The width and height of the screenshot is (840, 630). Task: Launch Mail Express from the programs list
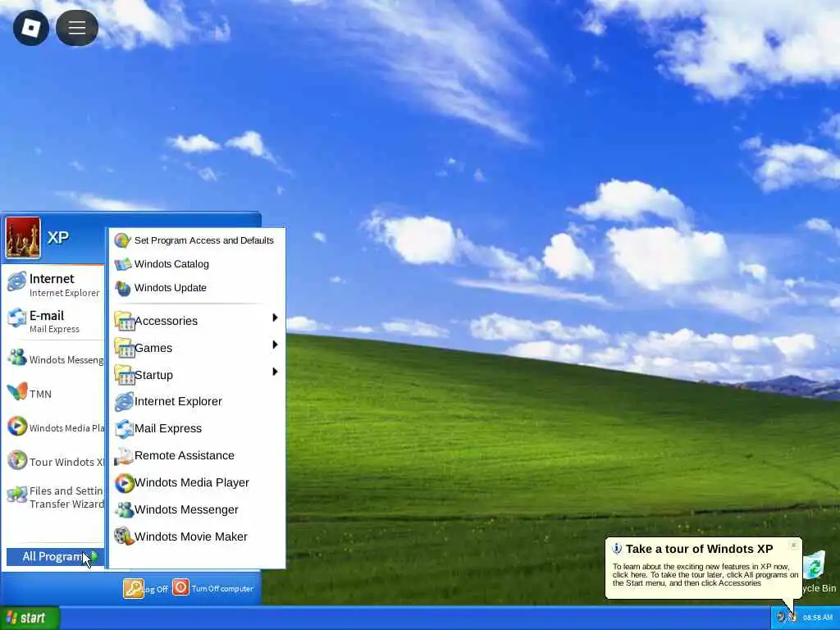pyautogui.click(x=197, y=428)
